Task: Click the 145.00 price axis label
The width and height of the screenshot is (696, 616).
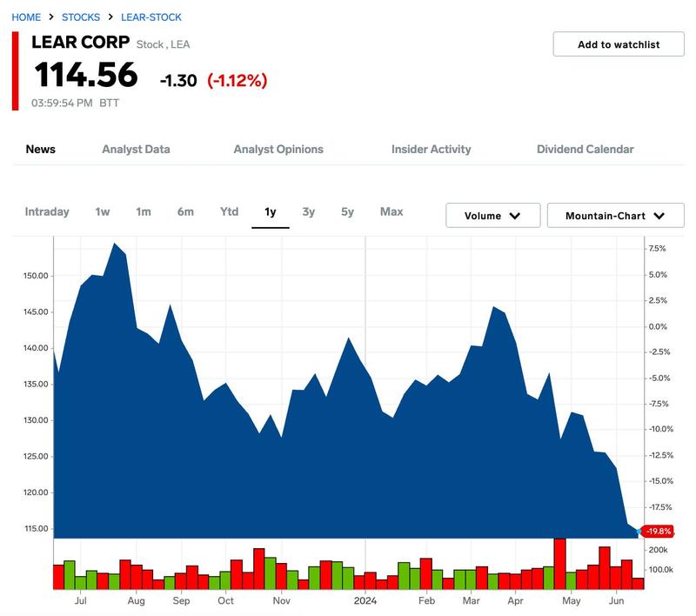Action: 36,312
